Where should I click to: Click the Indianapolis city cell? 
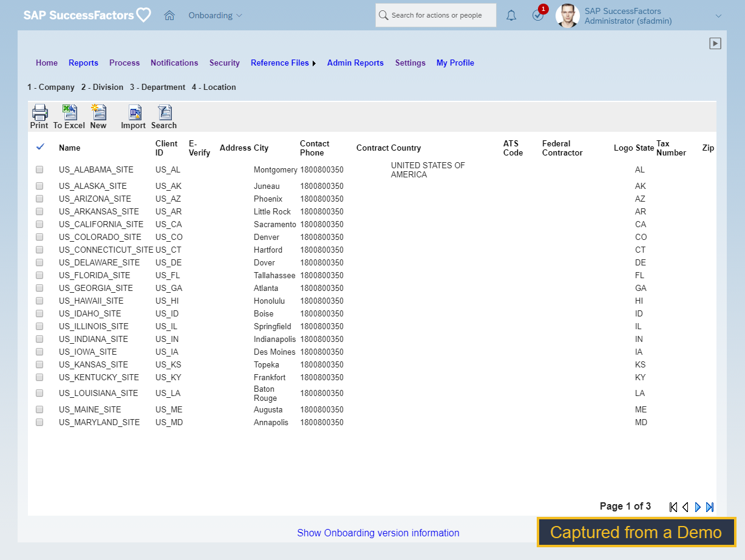pos(275,339)
